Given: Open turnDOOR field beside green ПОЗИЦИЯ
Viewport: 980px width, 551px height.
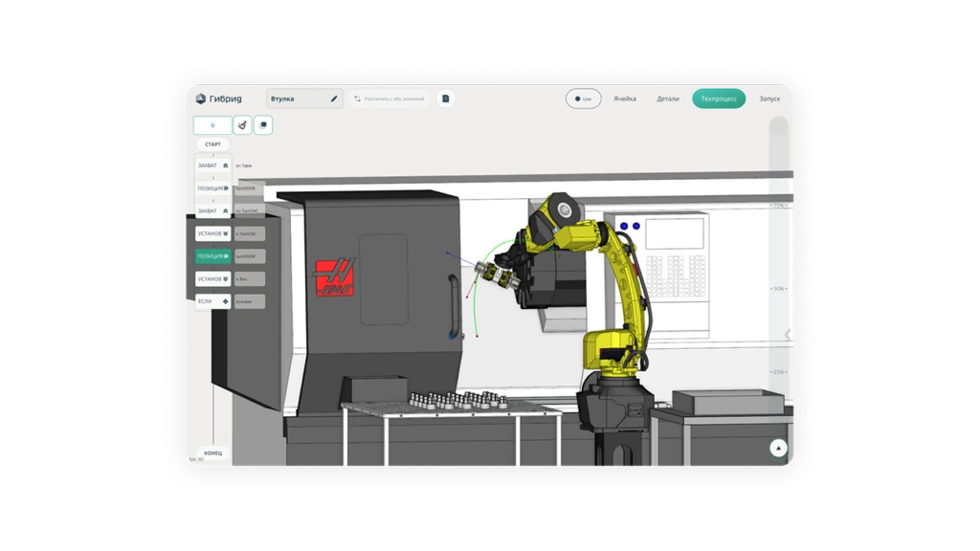Looking at the screenshot, I should click(x=250, y=256).
